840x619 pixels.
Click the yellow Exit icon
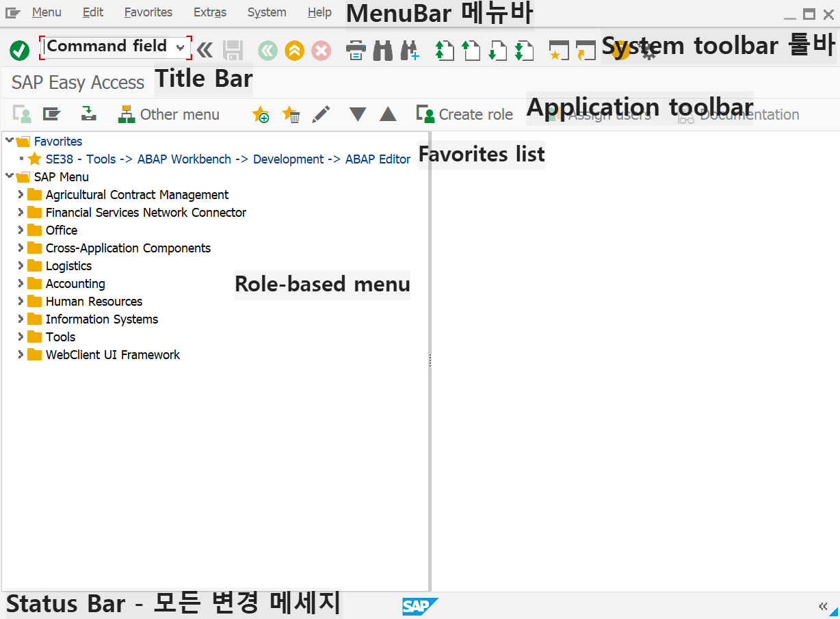coord(294,50)
